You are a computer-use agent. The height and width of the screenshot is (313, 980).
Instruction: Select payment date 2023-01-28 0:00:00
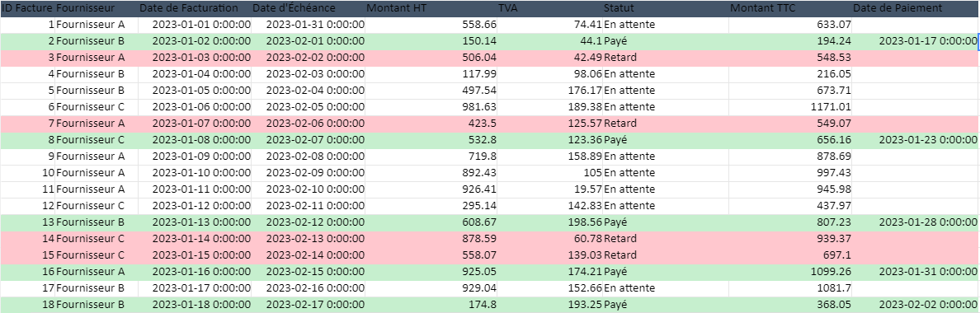[x=916, y=222]
